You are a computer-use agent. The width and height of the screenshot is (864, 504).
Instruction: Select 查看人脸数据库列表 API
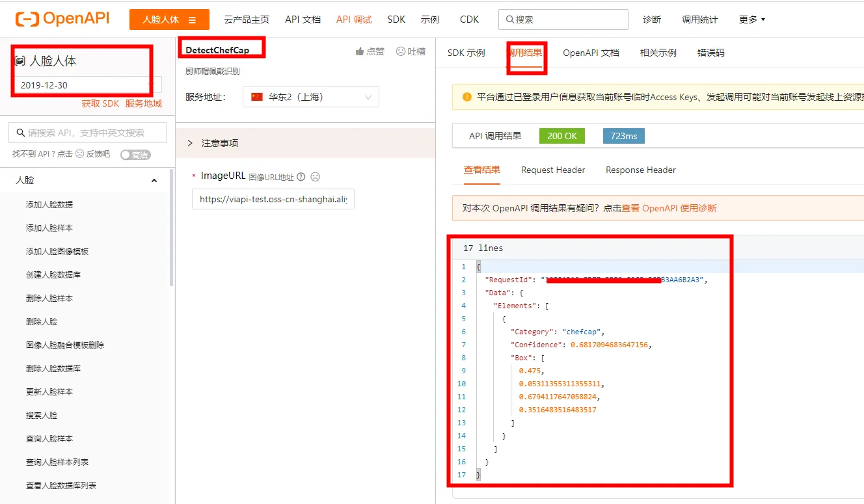pos(61,485)
